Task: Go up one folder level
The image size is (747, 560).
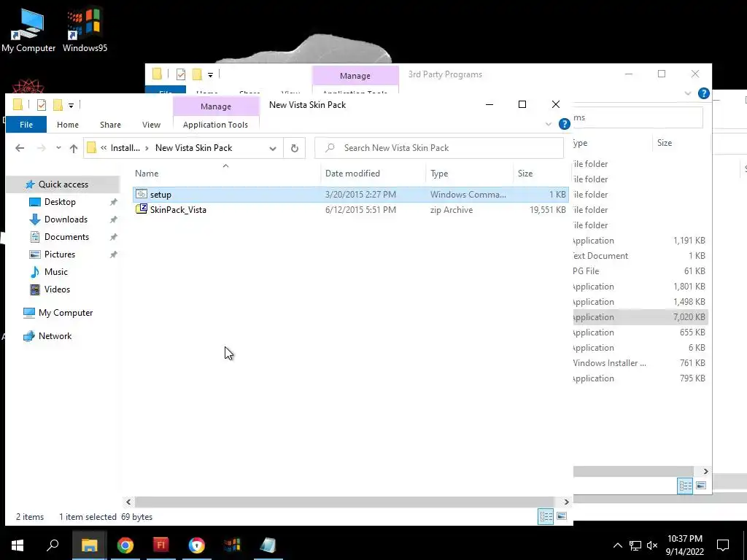Action: pyautogui.click(x=74, y=148)
